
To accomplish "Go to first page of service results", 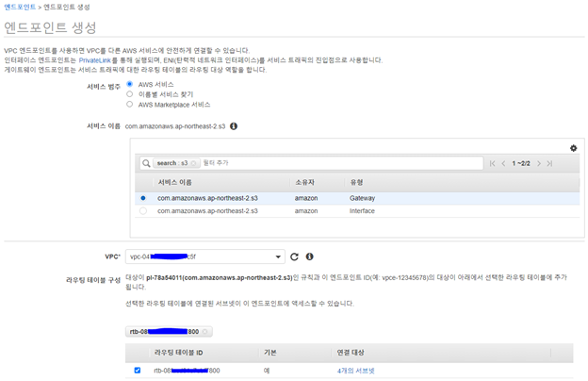I will pyautogui.click(x=493, y=163).
